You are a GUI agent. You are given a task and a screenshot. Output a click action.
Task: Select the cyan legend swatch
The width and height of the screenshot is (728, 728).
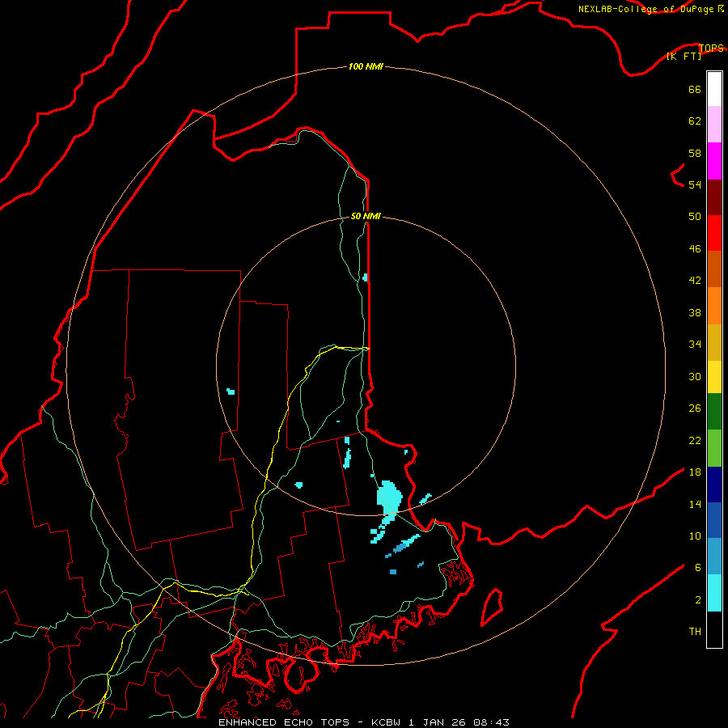pyautogui.click(x=714, y=593)
